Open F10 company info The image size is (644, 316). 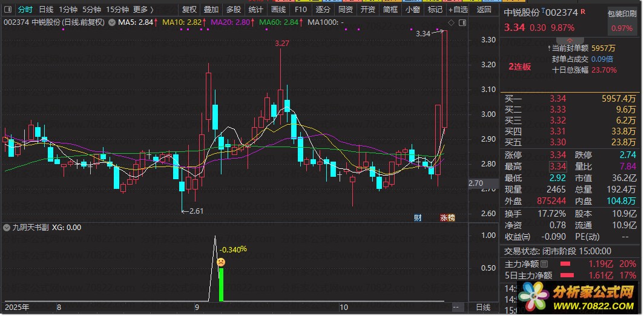click(301, 10)
